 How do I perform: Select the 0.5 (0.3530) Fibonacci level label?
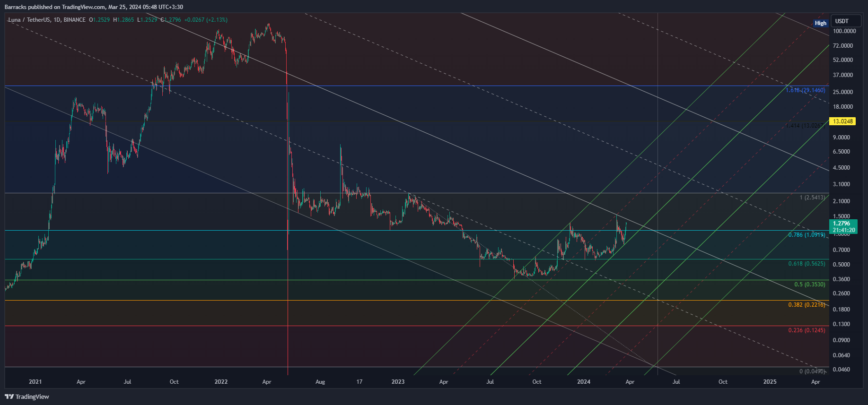(809, 284)
